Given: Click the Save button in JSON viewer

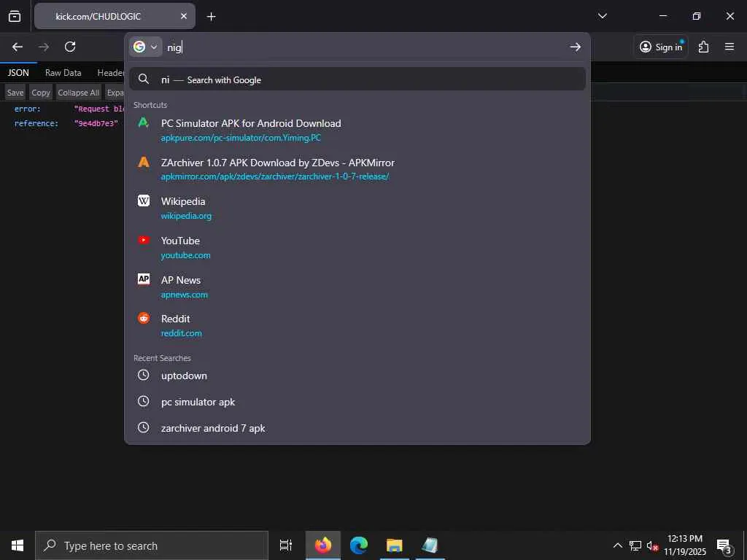Looking at the screenshot, I should click(x=15, y=93).
